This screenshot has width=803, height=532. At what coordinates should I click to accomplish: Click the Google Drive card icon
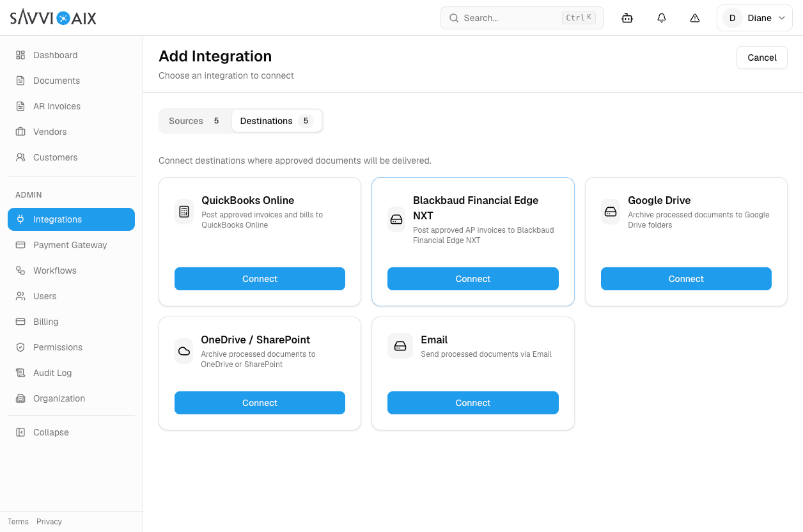611,211
